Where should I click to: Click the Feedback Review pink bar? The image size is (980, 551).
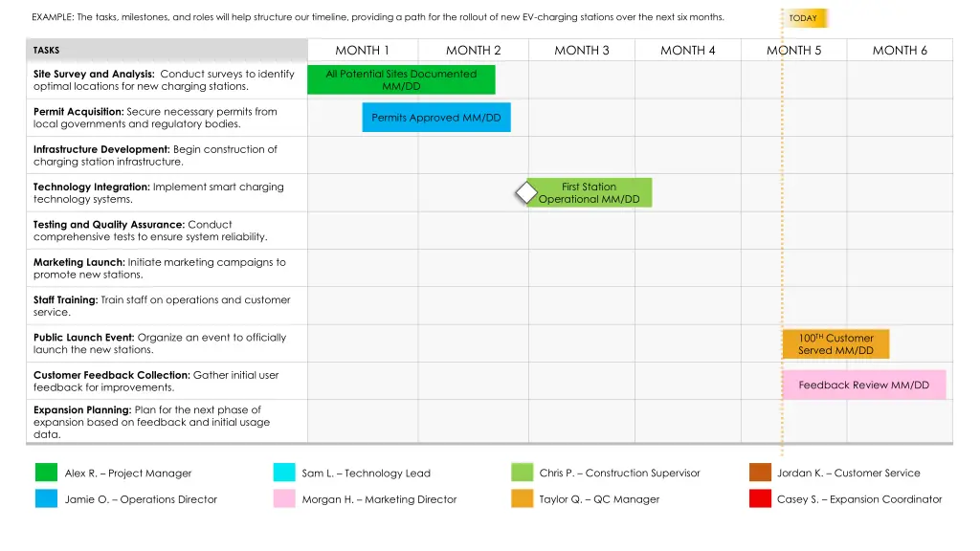point(864,385)
